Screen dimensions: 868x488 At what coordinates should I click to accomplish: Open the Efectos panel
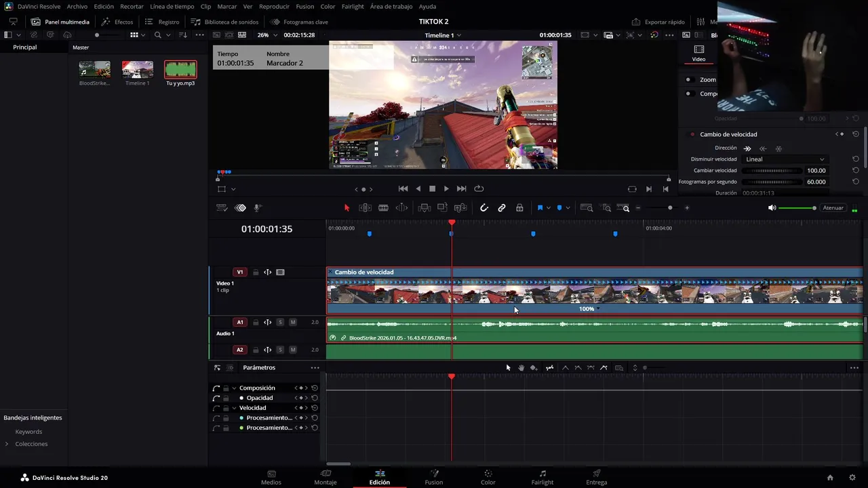point(117,22)
